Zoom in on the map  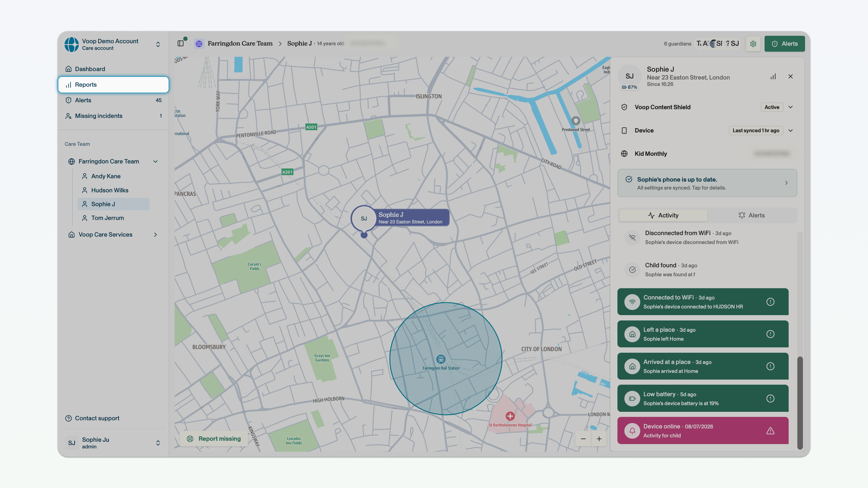tap(599, 439)
